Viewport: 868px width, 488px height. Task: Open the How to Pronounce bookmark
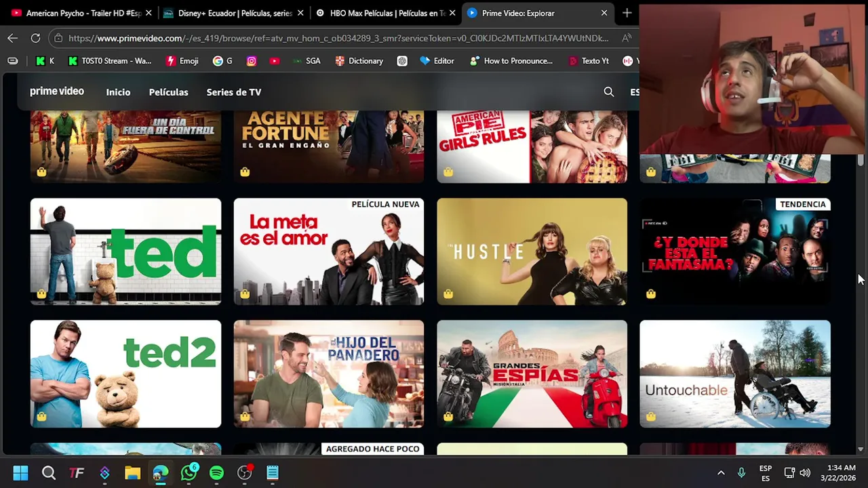click(x=511, y=60)
